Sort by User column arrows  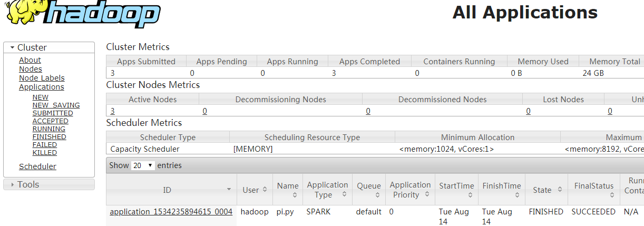(x=265, y=189)
